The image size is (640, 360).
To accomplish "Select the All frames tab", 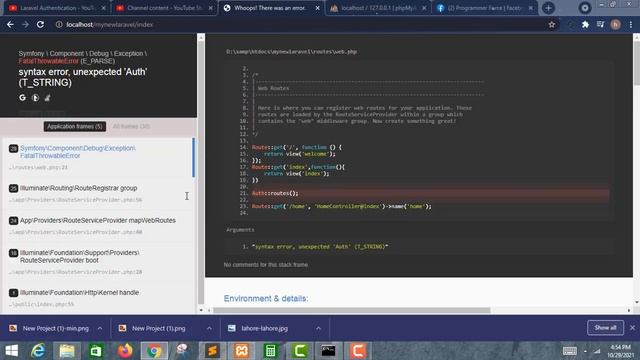I will click(131, 127).
